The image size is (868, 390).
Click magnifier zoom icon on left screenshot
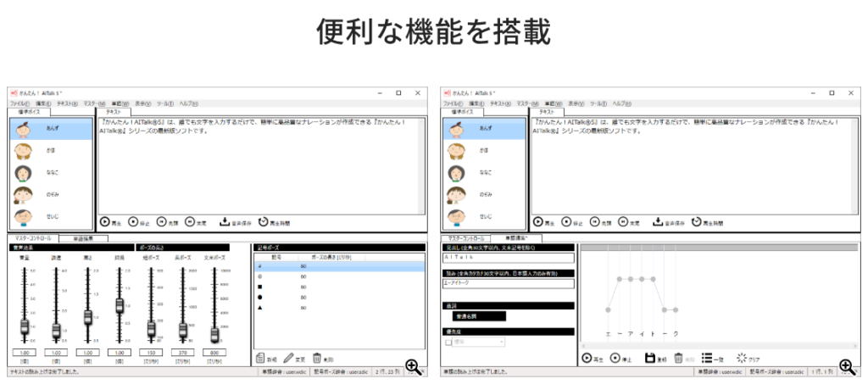[x=413, y=366]
